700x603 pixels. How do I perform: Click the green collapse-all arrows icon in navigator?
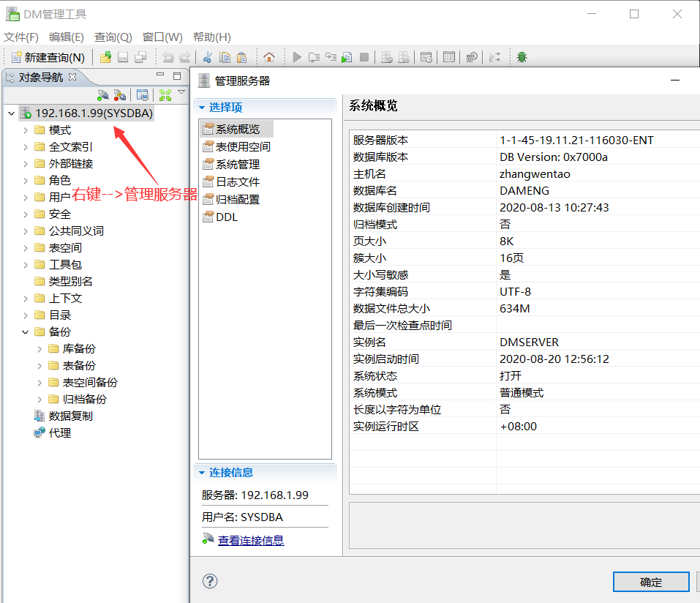click(165, 94)
